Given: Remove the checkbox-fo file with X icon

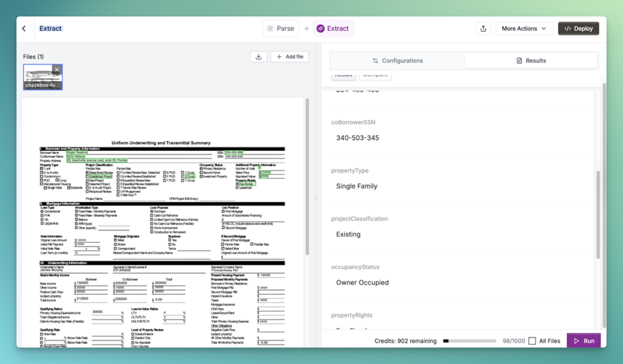Looking at the screenshot, I should [57, 70].
